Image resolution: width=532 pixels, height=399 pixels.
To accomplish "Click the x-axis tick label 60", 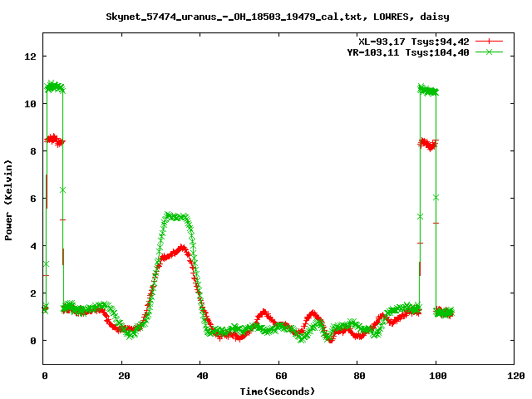I will 281,376.
